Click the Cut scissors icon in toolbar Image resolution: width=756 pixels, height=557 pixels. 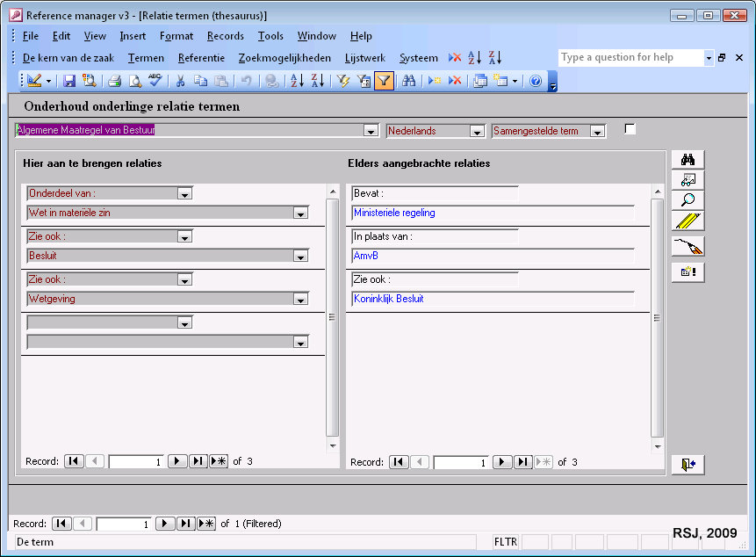click(180, 81)
